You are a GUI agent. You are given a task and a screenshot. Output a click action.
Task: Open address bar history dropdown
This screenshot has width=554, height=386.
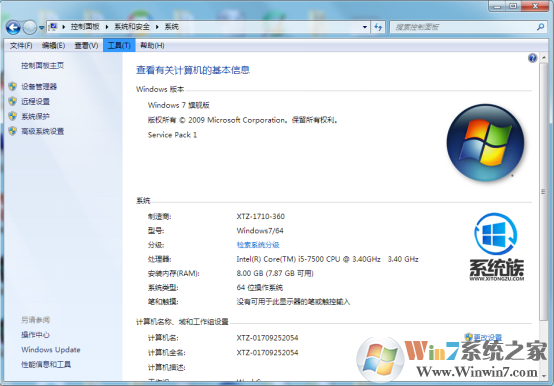(x=365, y=27)
